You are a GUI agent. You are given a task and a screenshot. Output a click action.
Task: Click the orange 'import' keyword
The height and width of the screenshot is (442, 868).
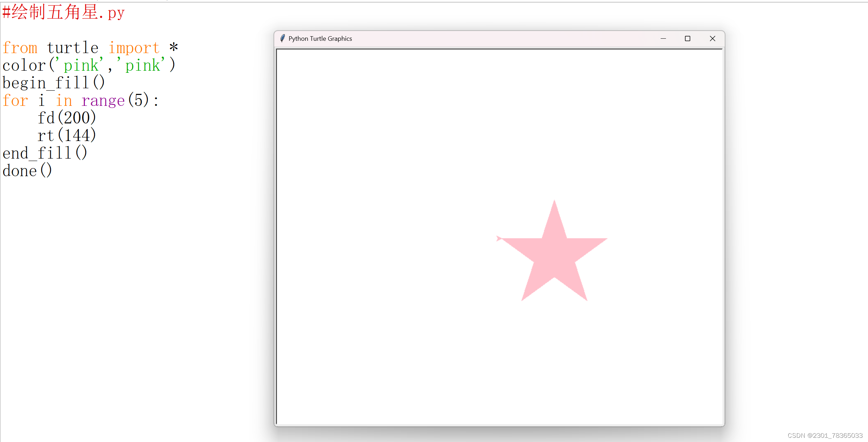(134, 48)
